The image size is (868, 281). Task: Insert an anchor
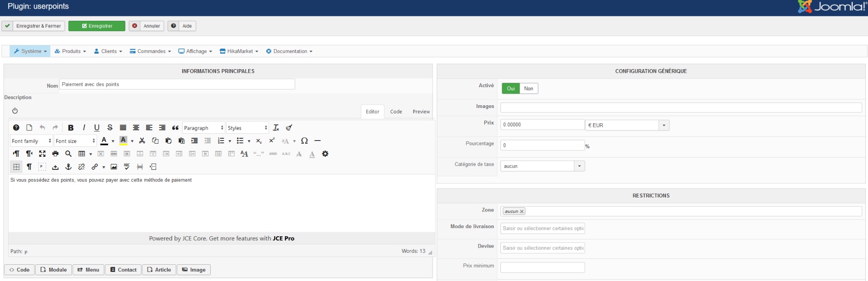(x=68, y=167)
